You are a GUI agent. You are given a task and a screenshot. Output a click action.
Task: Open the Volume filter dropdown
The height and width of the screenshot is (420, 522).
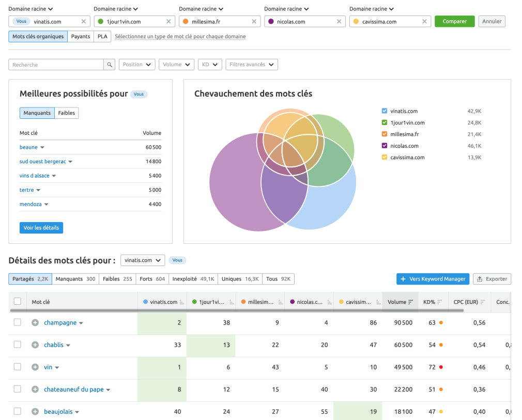coord(176,65)
